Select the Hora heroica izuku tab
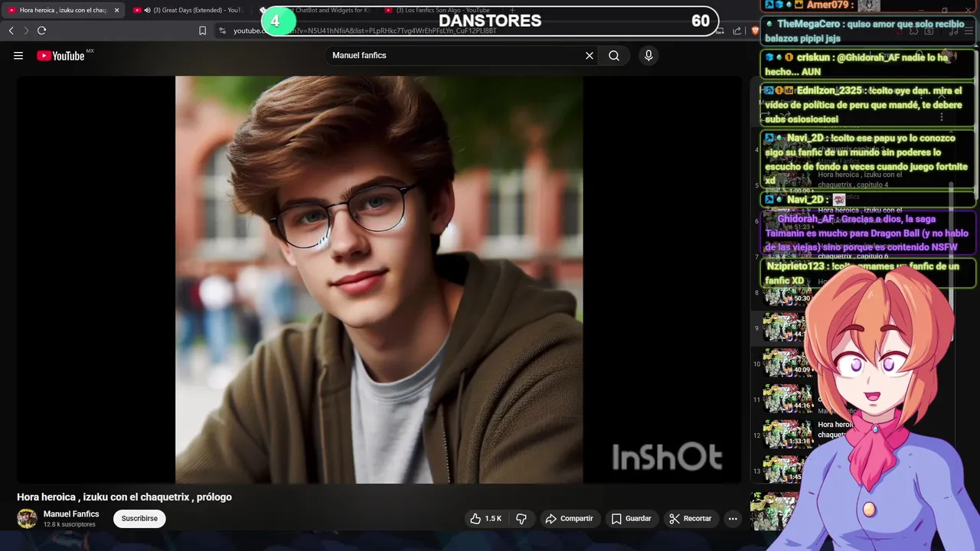Screen dimensions: 980x551 63,10
